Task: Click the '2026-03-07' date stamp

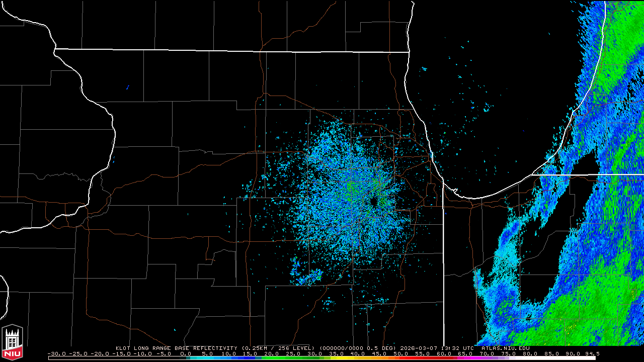Action: click(x=419, y=348)
